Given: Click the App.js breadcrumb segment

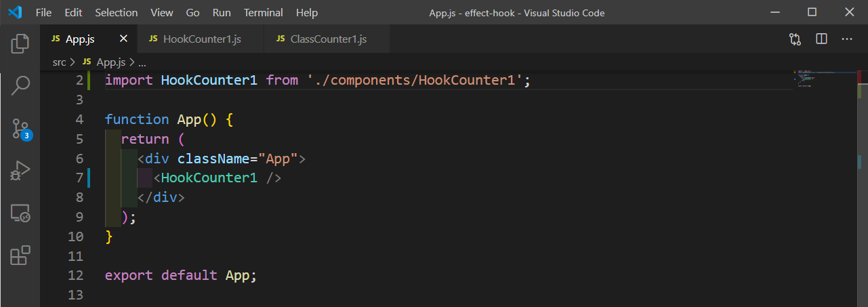Looking at the screenshot, I should tap(111, 62).
